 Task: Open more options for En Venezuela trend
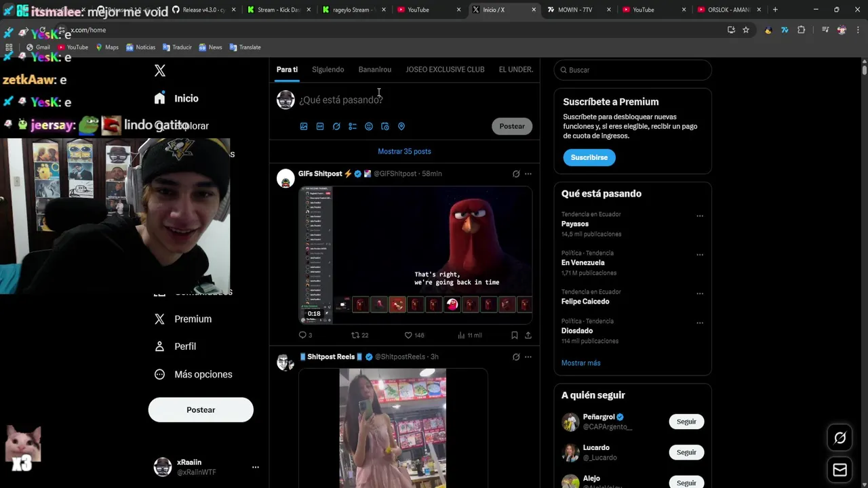700,255
